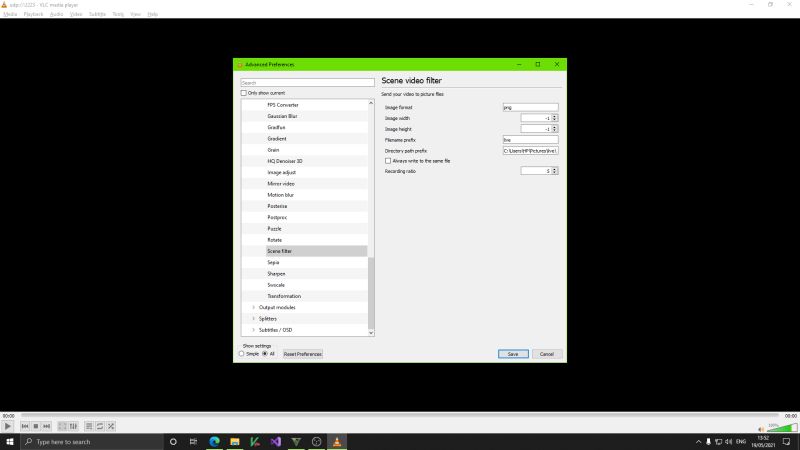This screenshot has width=800, height=450.
Task: Open the Subtitle menu
Action: pyautogui.click(x=97, y=14)
